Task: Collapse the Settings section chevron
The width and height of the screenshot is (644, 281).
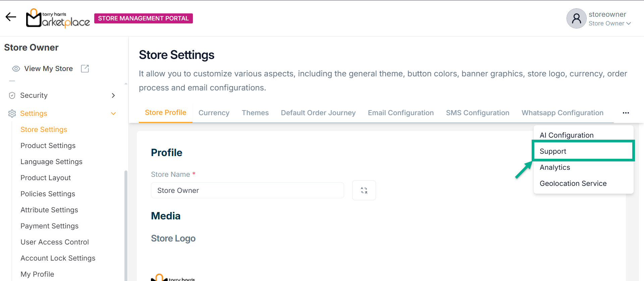Action: pos(113,114)
